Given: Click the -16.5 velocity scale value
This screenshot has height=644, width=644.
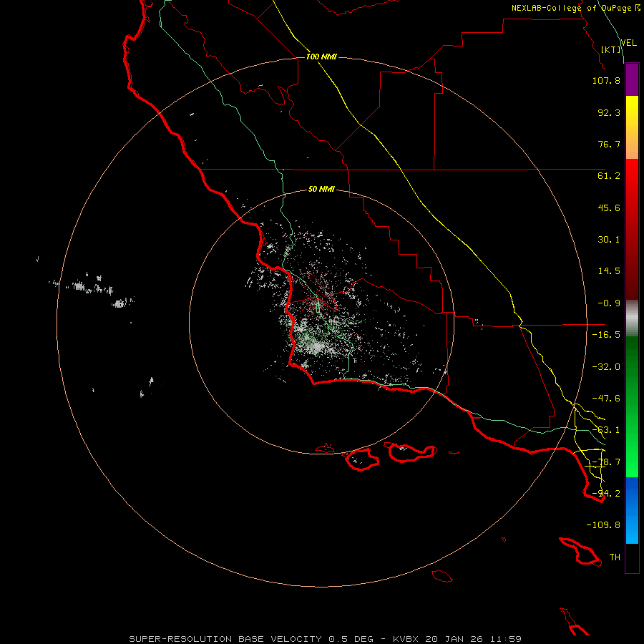Looking at the screenshot, I should point(606,335).
